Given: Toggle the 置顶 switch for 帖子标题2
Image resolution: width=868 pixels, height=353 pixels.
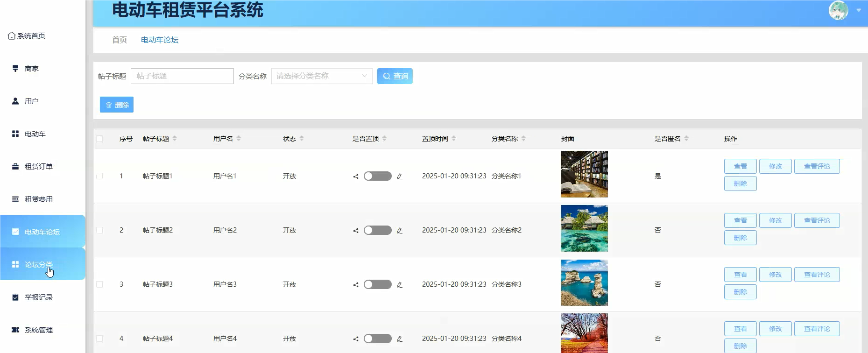Looking at the screenshot, I should [x=378, y=230].
